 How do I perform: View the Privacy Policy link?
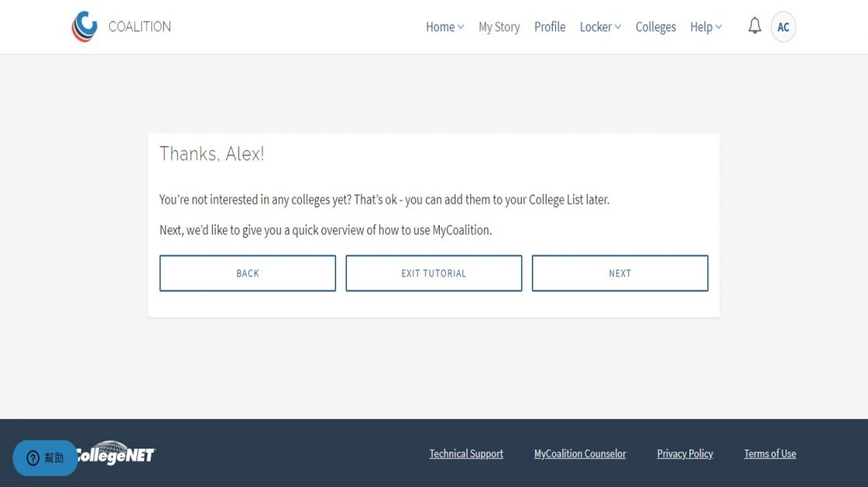pos(685,453)
